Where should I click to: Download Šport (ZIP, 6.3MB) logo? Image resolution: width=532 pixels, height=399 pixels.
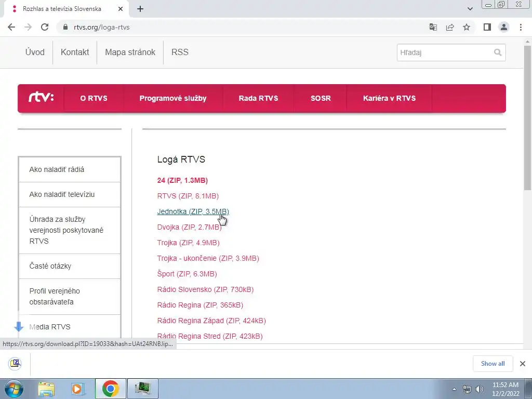187,274
